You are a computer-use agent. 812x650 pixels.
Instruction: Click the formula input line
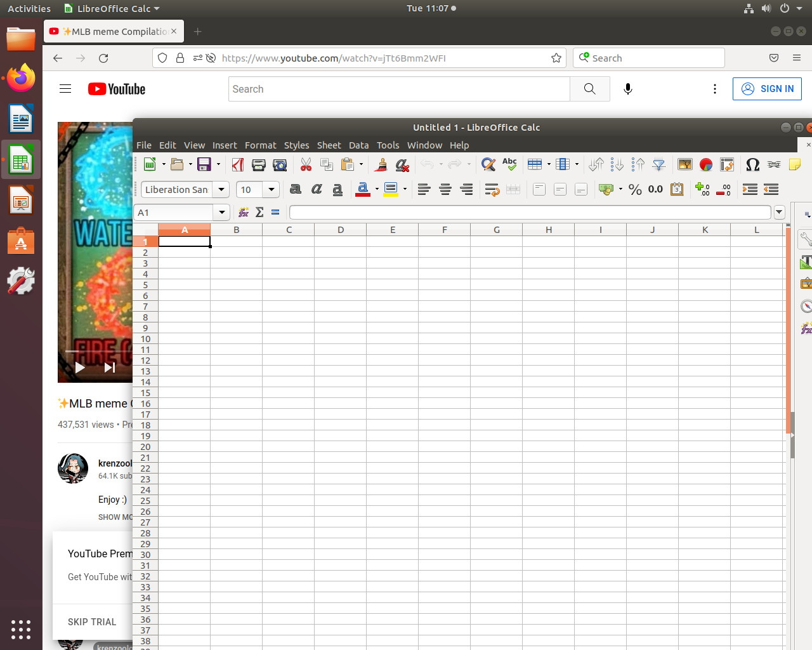530,212
